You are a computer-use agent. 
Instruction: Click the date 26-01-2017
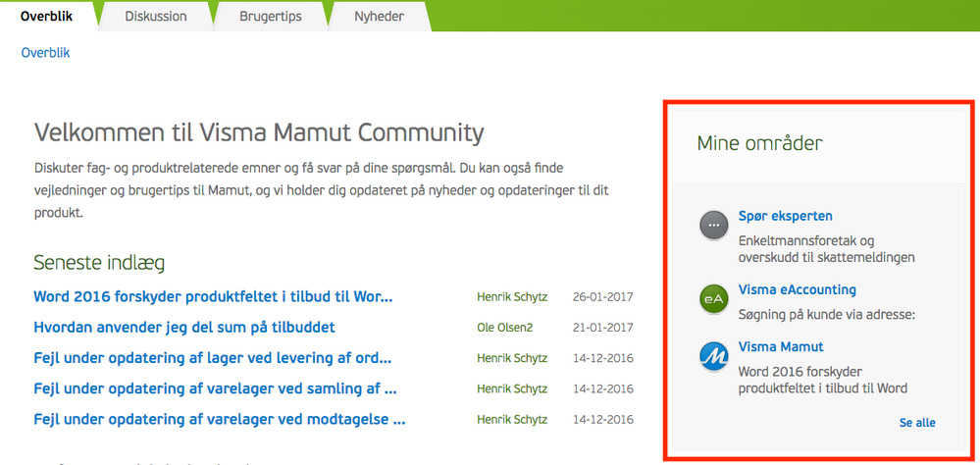tap(603, 297)
